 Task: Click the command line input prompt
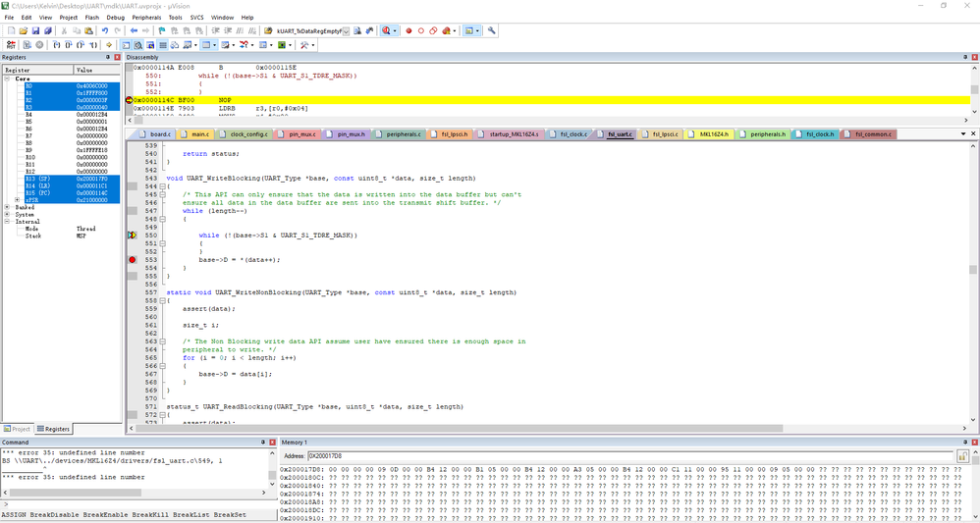(x=137, y=504)
